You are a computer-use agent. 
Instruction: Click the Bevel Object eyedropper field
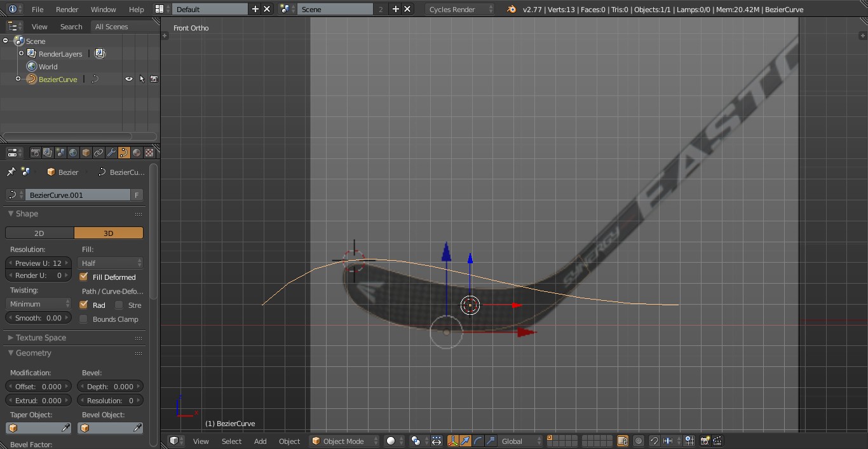tap(111, 428)
